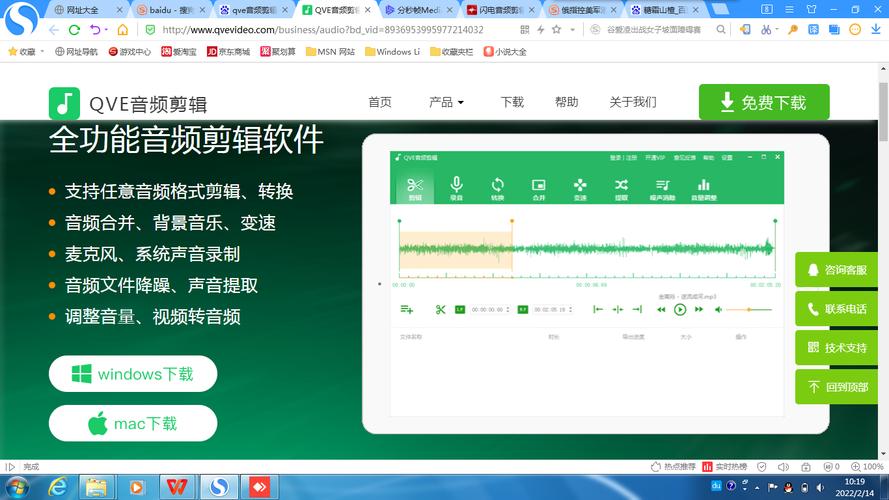Open the 收藏 favorites dropdown arrow

pyautogui.click(x=42, y=52)
